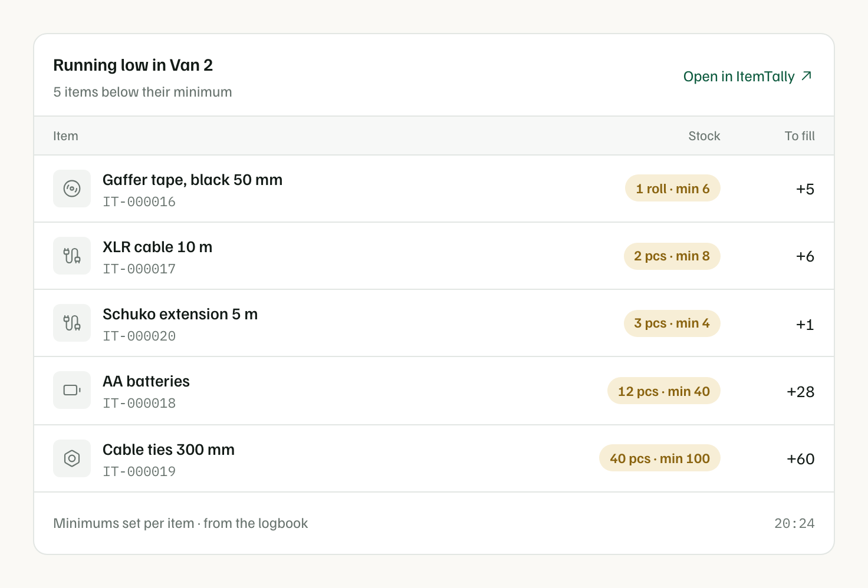This screenshot has width=868, height=588.
Task: Select the Cable ties 300 mm title
Action: [x=169, y=450]
